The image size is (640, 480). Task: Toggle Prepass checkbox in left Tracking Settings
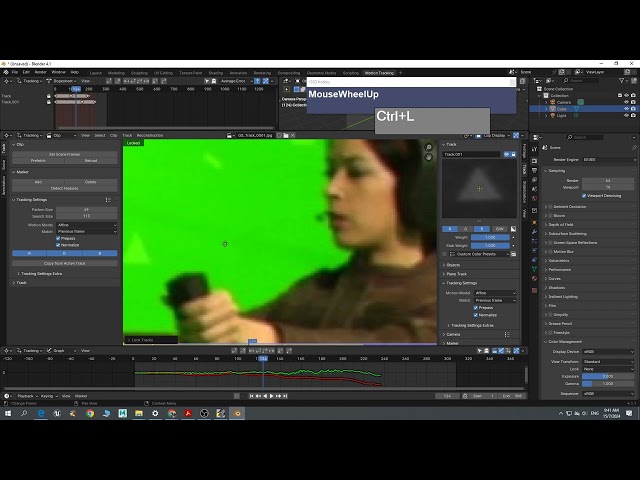[58, 238]
